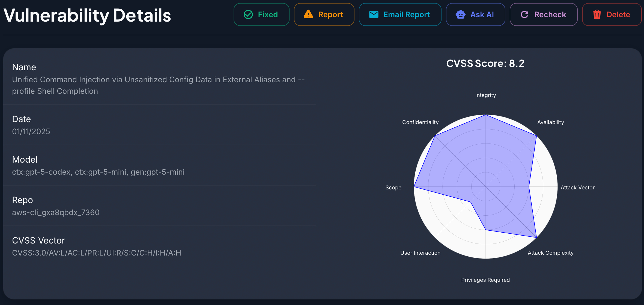This screenshot has width=644, height=305.
Task: Click the Integrity axis label on radar chart
Action: click(485, 95)
